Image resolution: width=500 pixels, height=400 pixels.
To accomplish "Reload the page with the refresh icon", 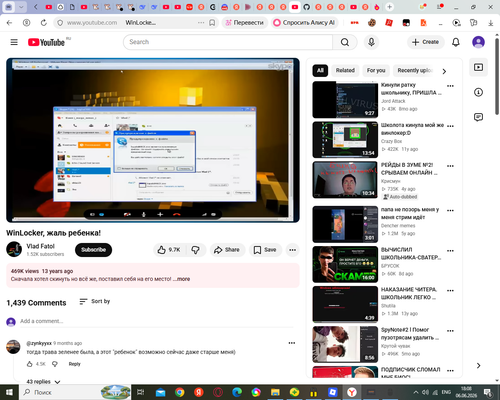I will pos(44,23).
